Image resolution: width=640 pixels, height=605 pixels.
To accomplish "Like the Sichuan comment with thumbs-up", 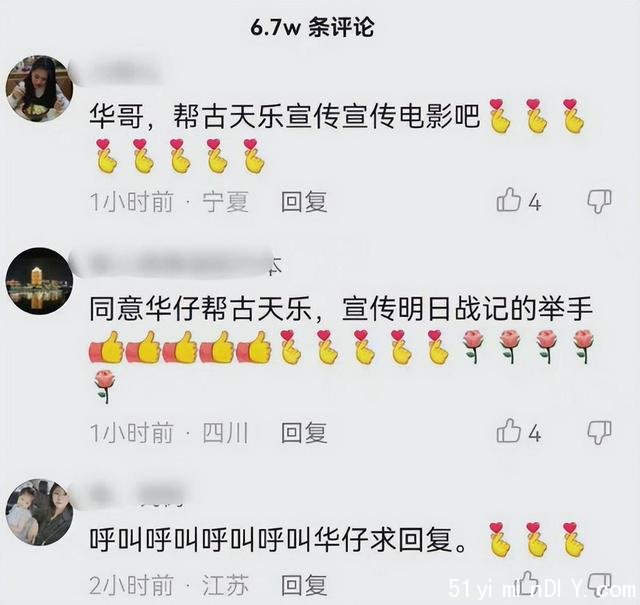I will (x=508, y=431).
